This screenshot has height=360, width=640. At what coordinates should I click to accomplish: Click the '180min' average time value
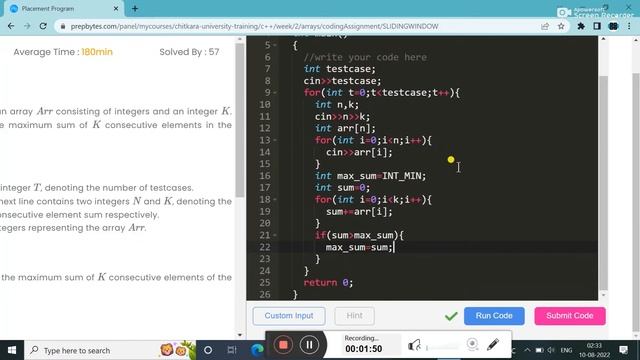click(97, 52)
